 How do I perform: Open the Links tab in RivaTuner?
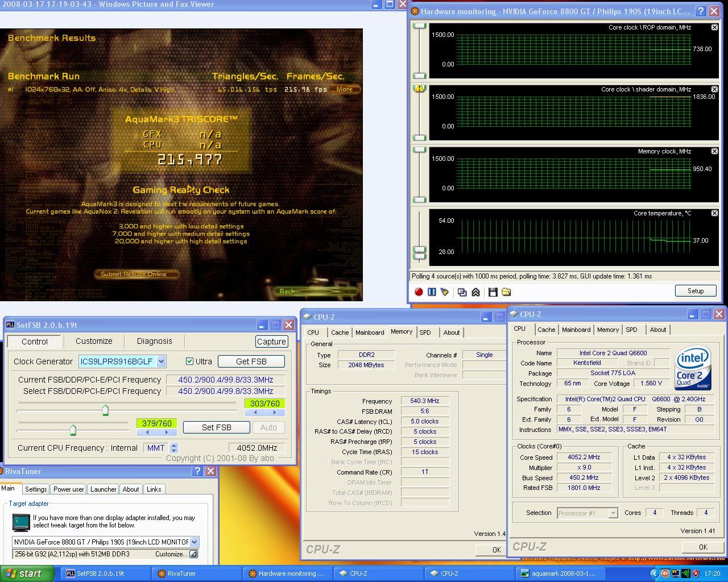[154, 489]
